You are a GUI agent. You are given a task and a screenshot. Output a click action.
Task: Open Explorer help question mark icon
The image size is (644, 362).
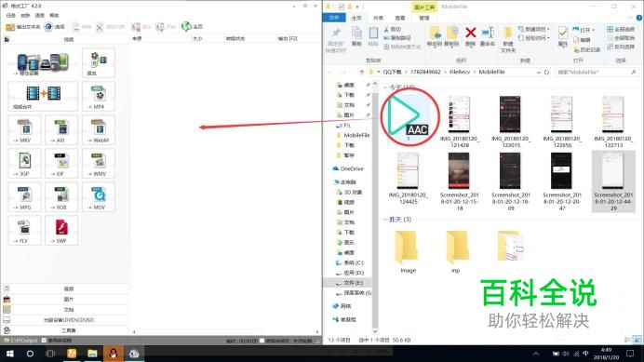tap(639, 18)
